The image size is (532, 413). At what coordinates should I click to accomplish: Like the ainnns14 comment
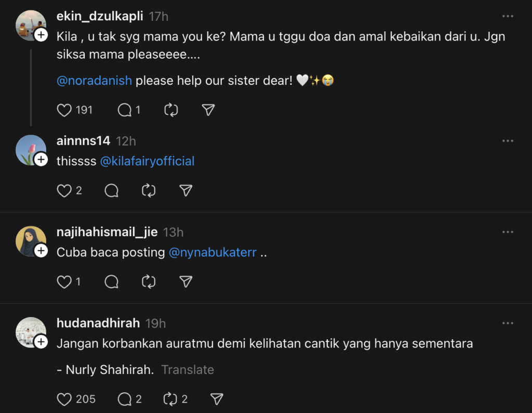coord(64,191)
